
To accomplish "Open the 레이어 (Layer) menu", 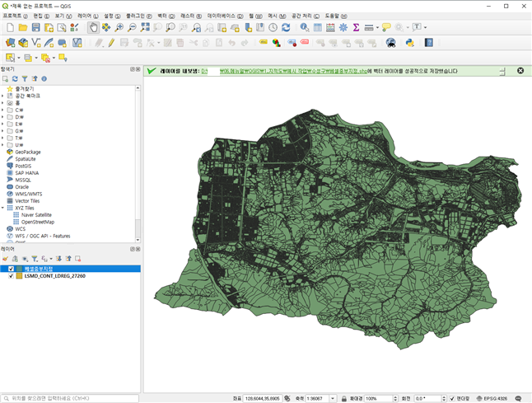I will (87, 16).
